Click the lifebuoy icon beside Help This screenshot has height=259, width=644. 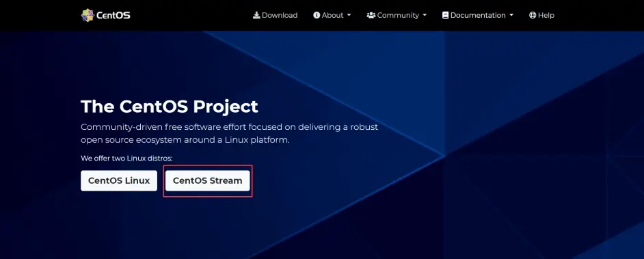pos(533,15)
